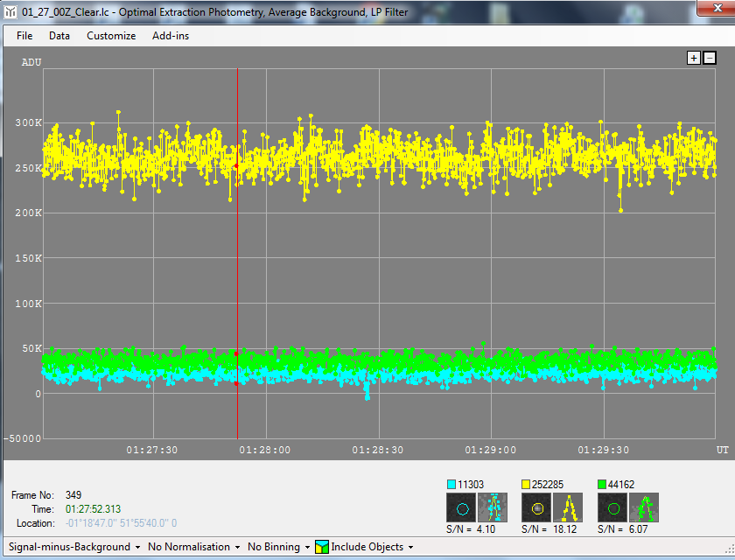
Task: Click the yellow PSF profile icon
Action: click(570, 507)
